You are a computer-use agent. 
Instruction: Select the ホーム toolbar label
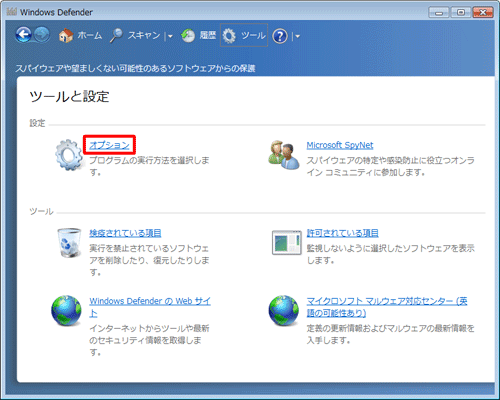90,35
